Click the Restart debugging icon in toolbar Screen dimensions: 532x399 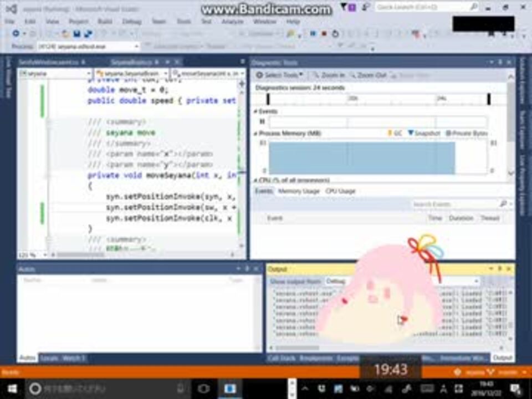coord(335,34)
